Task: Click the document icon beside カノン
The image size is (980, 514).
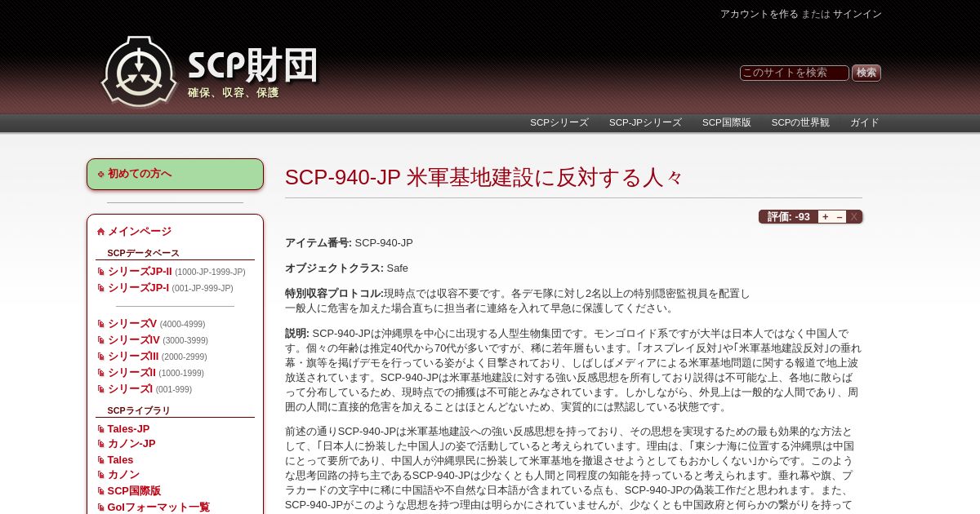Action: point(100,475)
